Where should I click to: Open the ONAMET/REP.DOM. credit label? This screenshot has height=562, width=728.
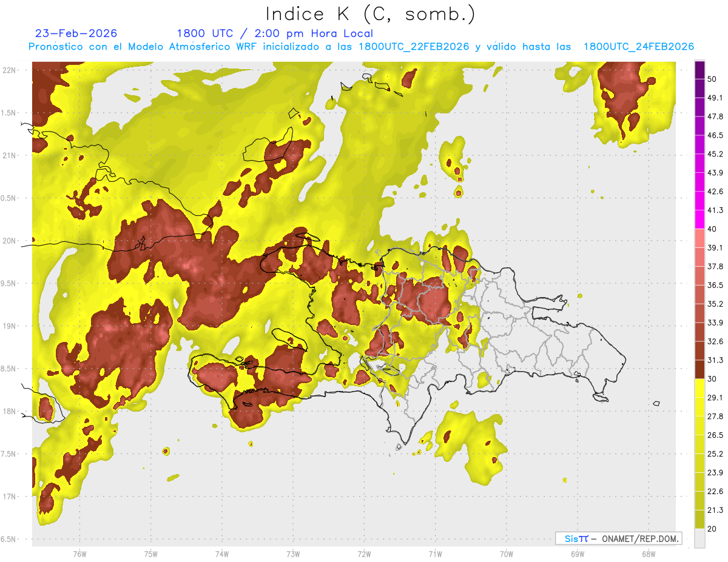(639, 538)
